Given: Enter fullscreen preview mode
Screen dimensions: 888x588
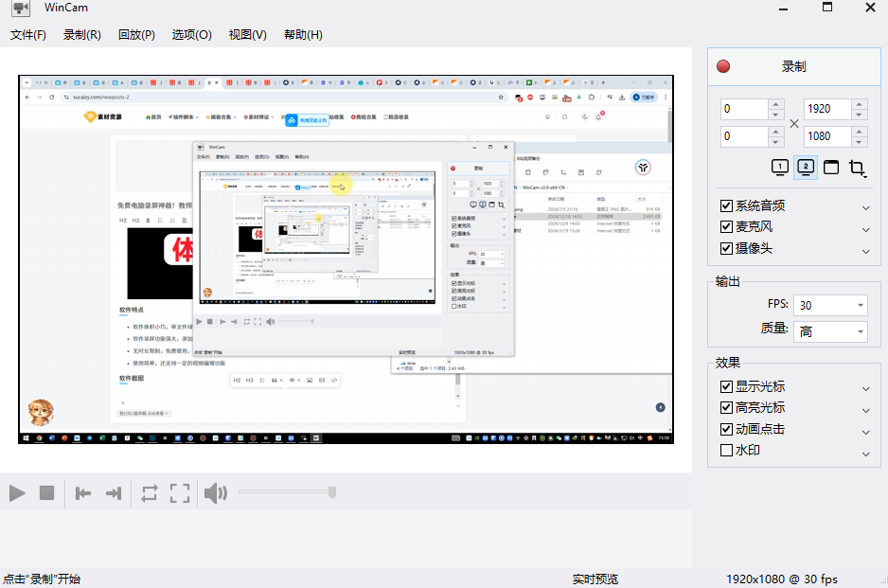Looking at the screenshot, I should coord(181,492).
